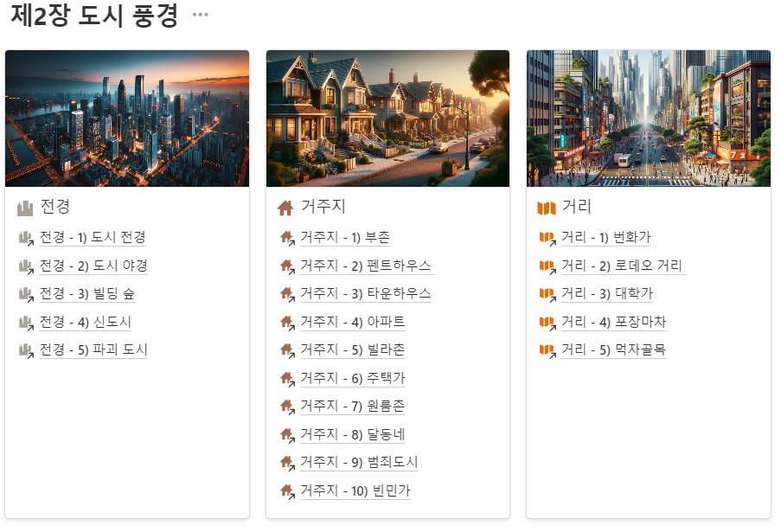Click the busy city street cover image
The height and width of the screenshot is (532, 781).
coord(649,119)
